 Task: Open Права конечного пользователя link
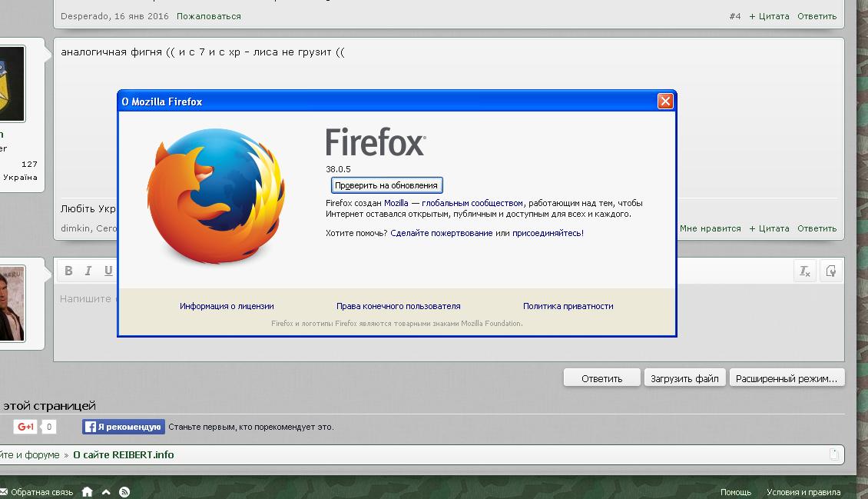(x=398, y=306)
